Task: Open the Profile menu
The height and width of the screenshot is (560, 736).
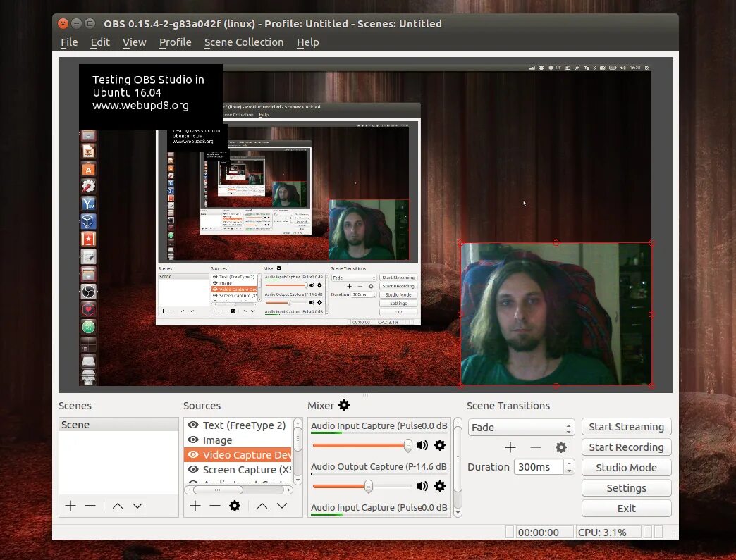Action: pyautogui.click(x=175, y=42)
